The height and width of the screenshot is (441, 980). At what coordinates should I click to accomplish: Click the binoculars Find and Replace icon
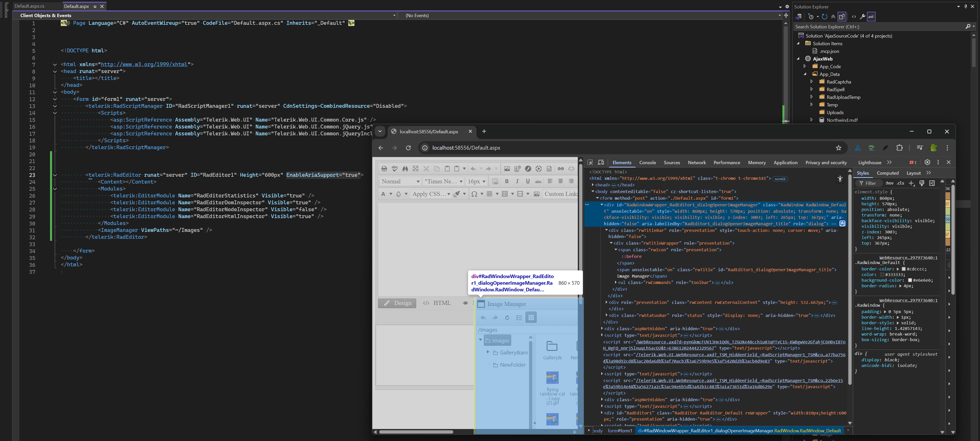tap(405, 169)
